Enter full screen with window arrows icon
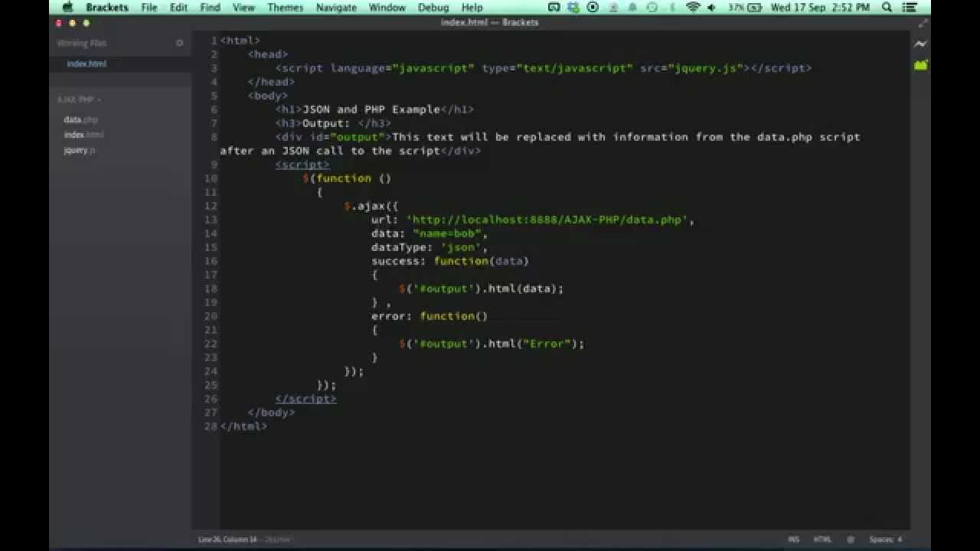 922,23
